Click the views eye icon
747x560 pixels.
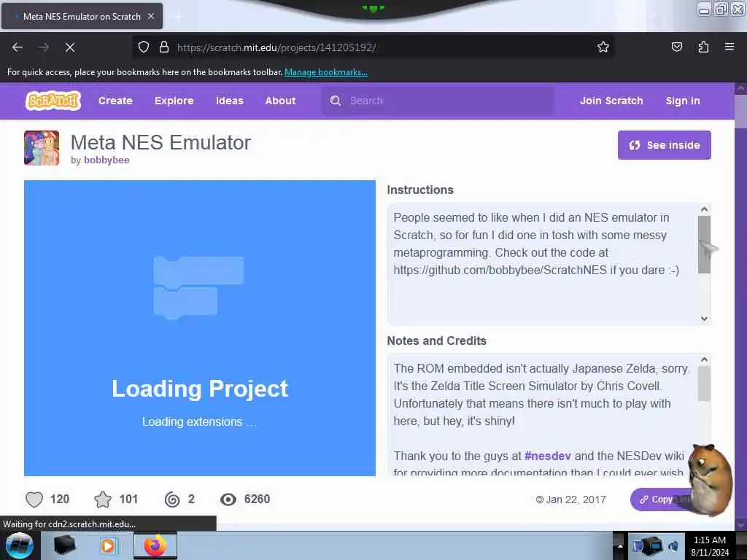pos(228,499)
